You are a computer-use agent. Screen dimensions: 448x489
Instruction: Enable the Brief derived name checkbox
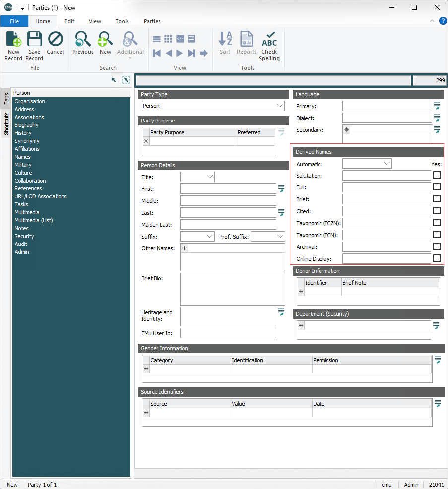point(437,199)
